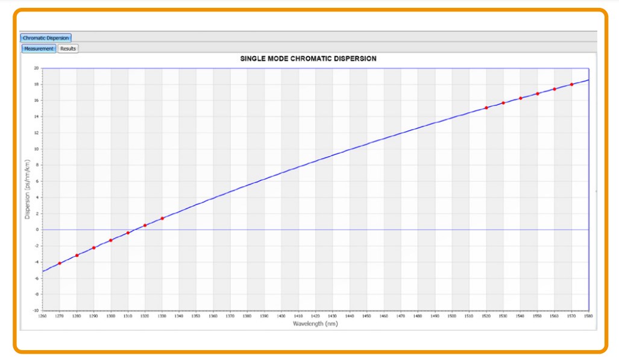The image size is (619, 364).
Task: Click the x-axis tick label '1350'
Action: point(196,316)
